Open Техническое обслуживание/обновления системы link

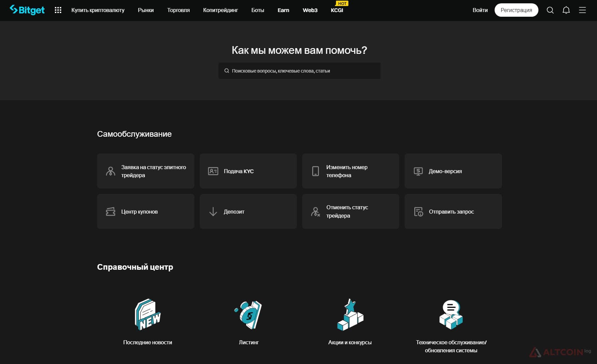[x=451, y=346]
